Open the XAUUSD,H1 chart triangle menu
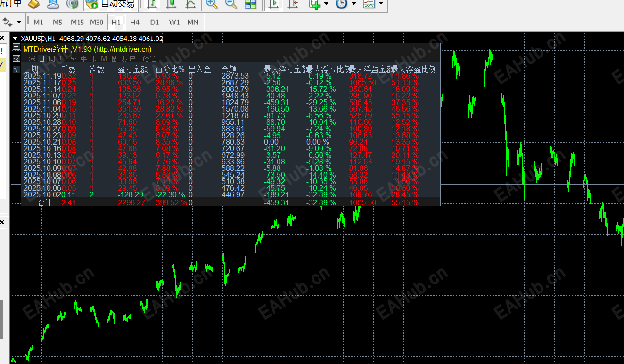624x364 pixels. [16, 39]
